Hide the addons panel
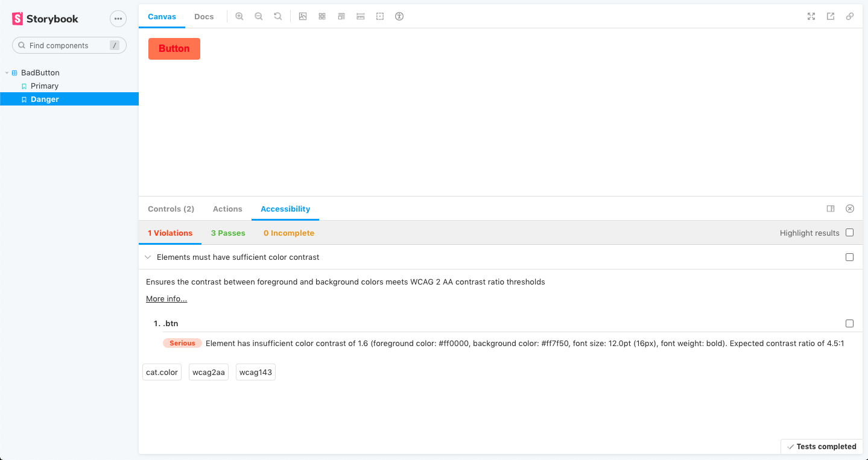This screenshot has width=868, height=460. tap(850, 209)
